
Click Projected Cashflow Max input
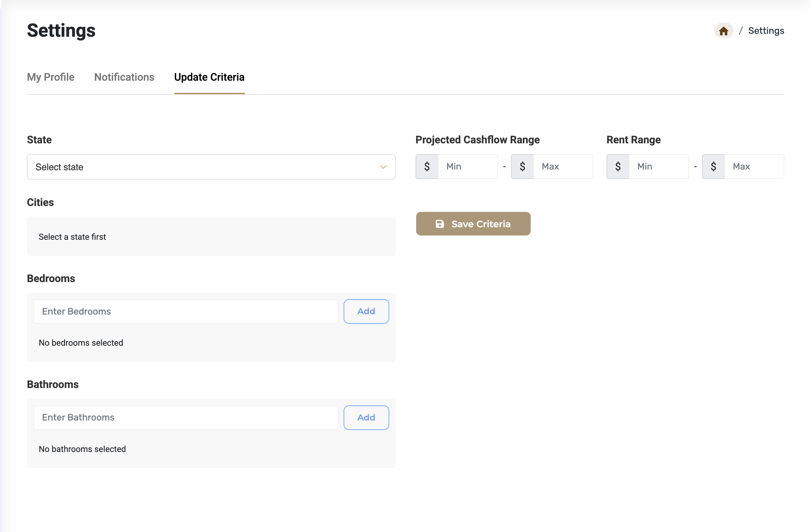click(563, 167)
